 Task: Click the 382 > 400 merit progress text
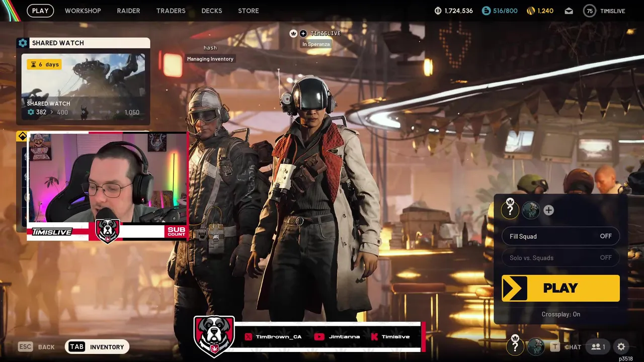pyautogui.click(x=48, y=112)
